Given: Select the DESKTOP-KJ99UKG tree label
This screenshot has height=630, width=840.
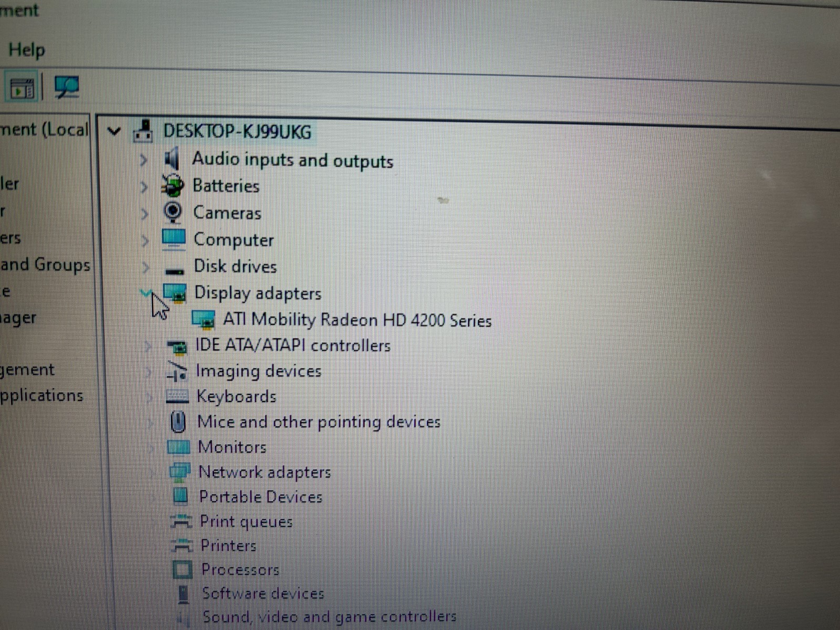Looking at the screenshot, I should 237,131.
